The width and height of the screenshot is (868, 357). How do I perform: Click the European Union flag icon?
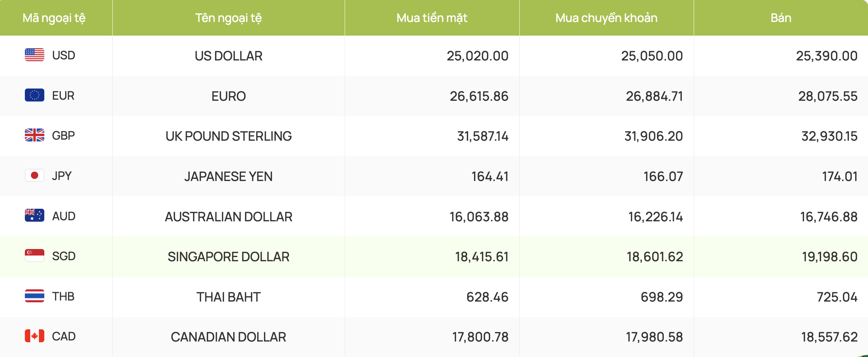[x=35, y=95]
